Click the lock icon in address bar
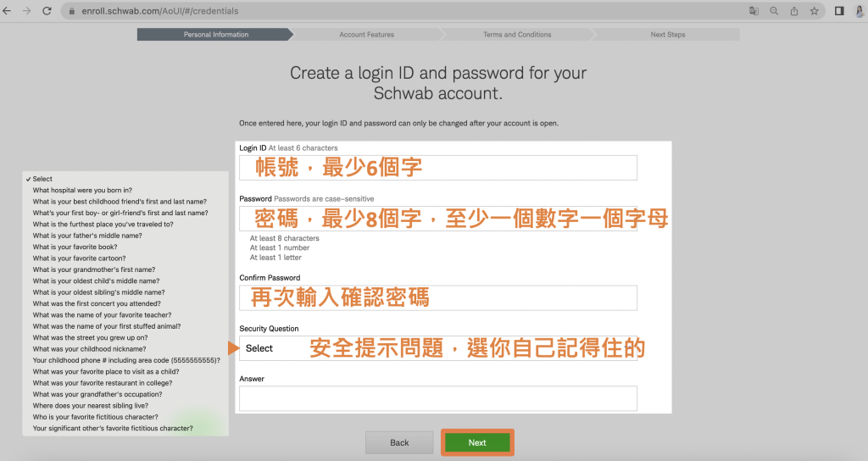Image resolution: width=868 pixels, height=461 pixels. (71, 11)
